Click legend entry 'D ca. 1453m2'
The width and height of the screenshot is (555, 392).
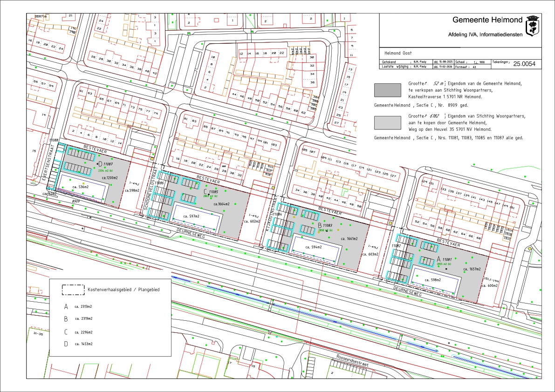coord(78,344)
